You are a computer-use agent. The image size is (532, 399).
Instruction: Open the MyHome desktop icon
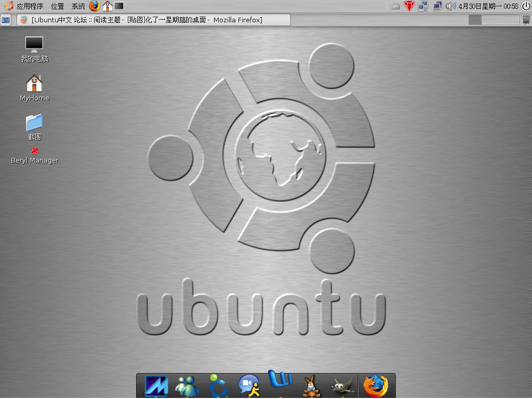click(34, 88)
